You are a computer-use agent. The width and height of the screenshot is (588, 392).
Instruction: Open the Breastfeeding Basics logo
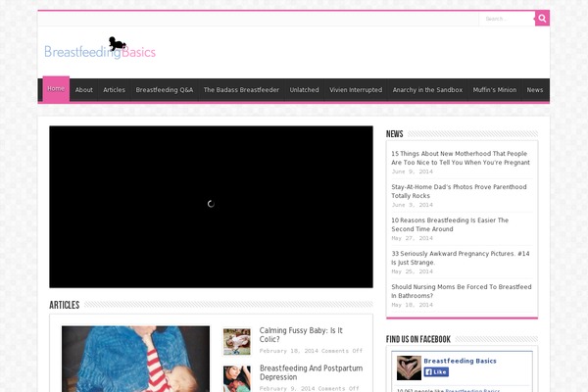coord(100,48)
